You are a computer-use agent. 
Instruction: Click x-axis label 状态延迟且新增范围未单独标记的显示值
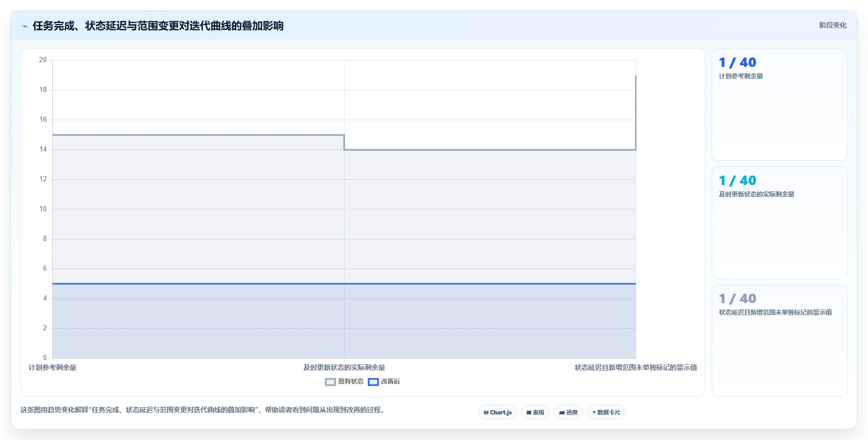pyautogui.click(x=636, y=368)
